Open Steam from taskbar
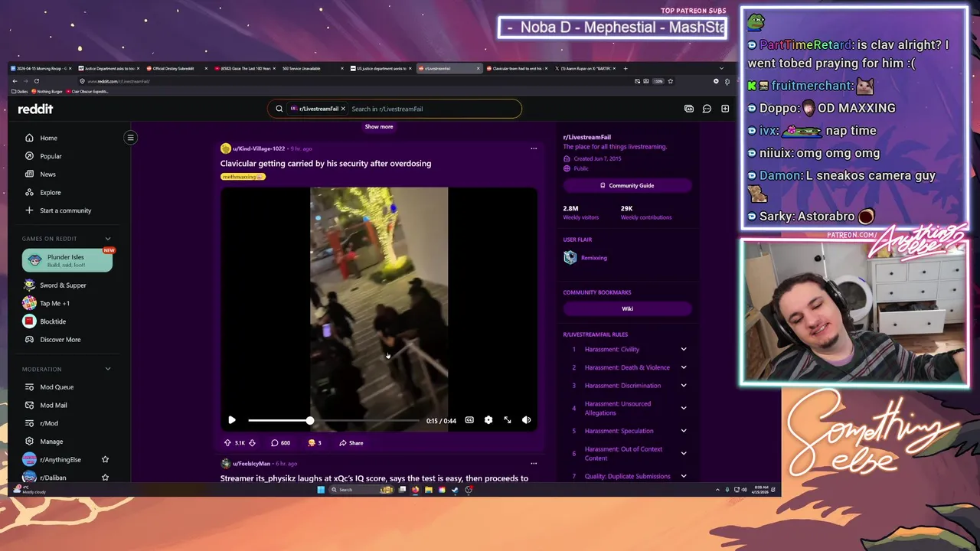This screenshot has height=551, width=980. [x=455, y=490]
